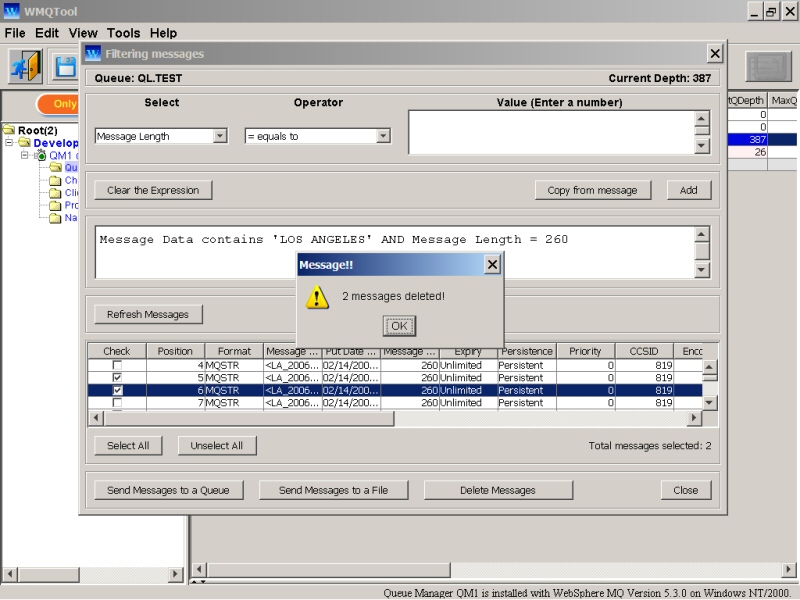Click the floppy disk save icon
The height and width of the screenshot is (600, 800).
(x=65, y=66)
